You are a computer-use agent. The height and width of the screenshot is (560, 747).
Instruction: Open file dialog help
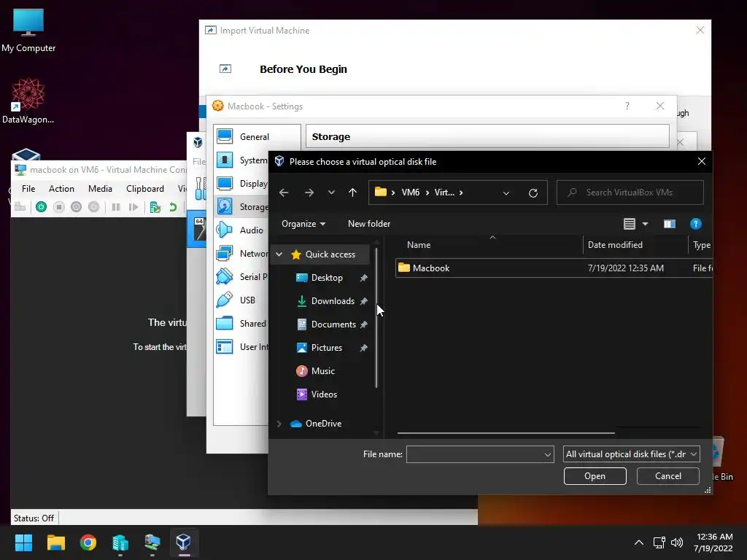pyautogui.click(x=695, y=224)
